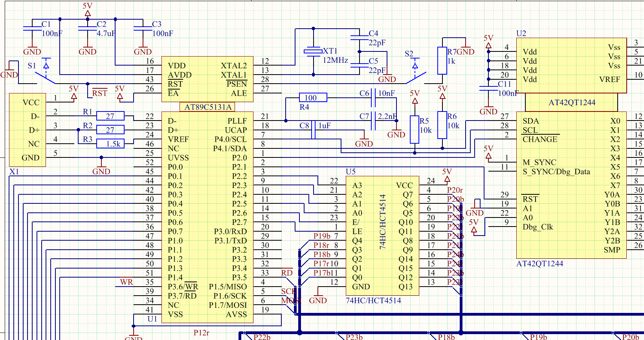Click the RST net label near pin 43
The width and height of the screenshot is (644, 340).
(x=100, y=93)
